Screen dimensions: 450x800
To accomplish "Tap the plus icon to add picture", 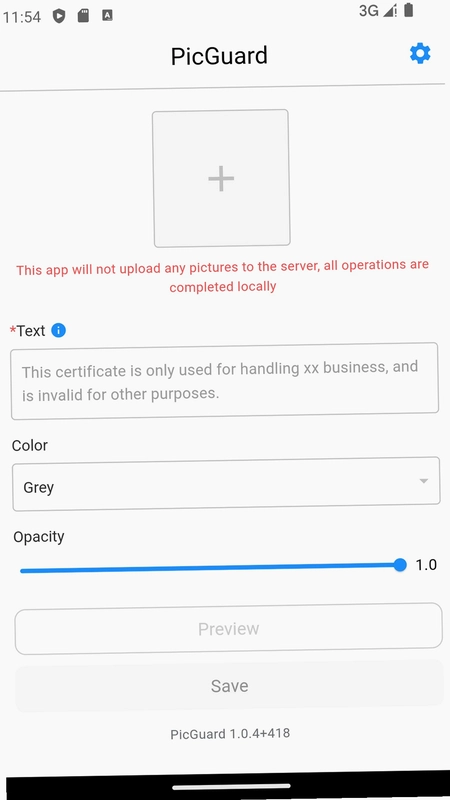I will click(x=221, y=179).
